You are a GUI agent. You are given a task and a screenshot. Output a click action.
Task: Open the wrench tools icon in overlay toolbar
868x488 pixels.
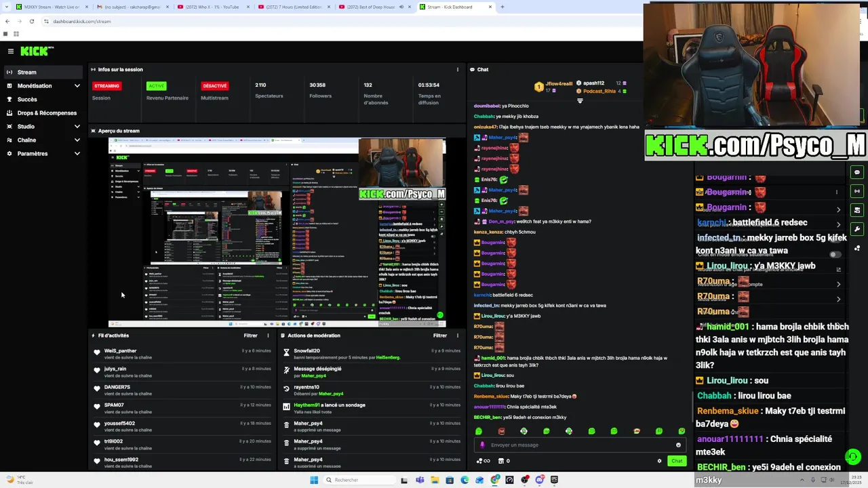tap(857, 229)
